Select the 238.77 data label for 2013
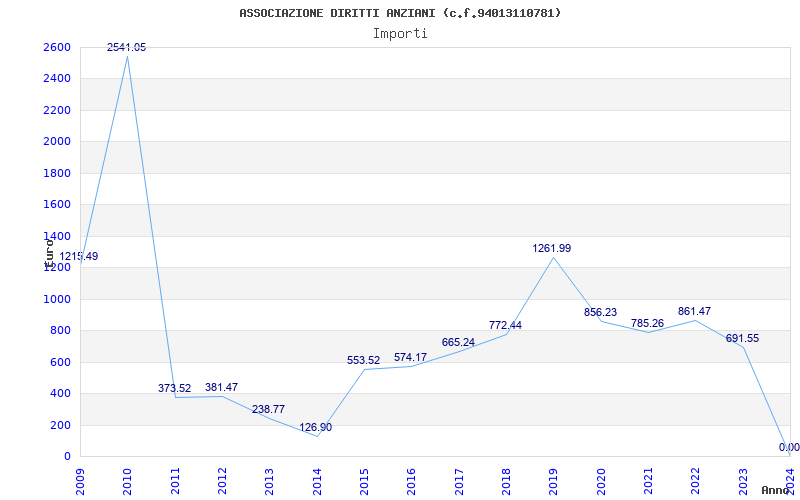 pos(268,409)
